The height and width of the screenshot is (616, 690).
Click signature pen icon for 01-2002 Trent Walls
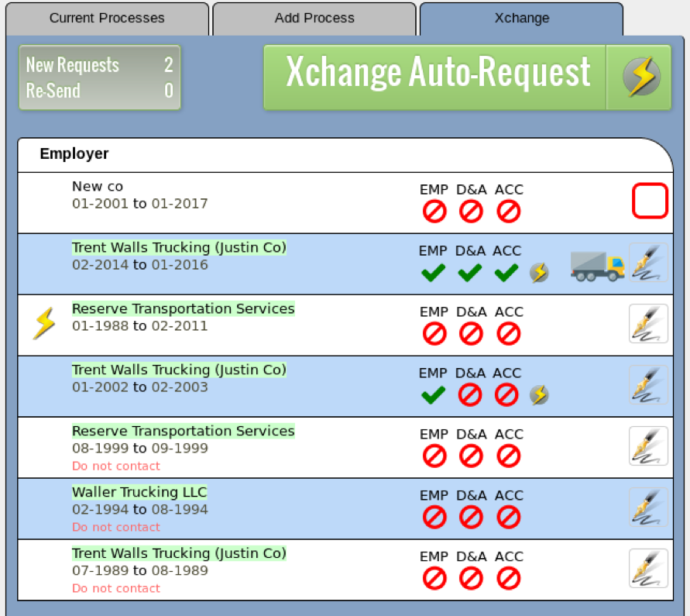[648, 385]
